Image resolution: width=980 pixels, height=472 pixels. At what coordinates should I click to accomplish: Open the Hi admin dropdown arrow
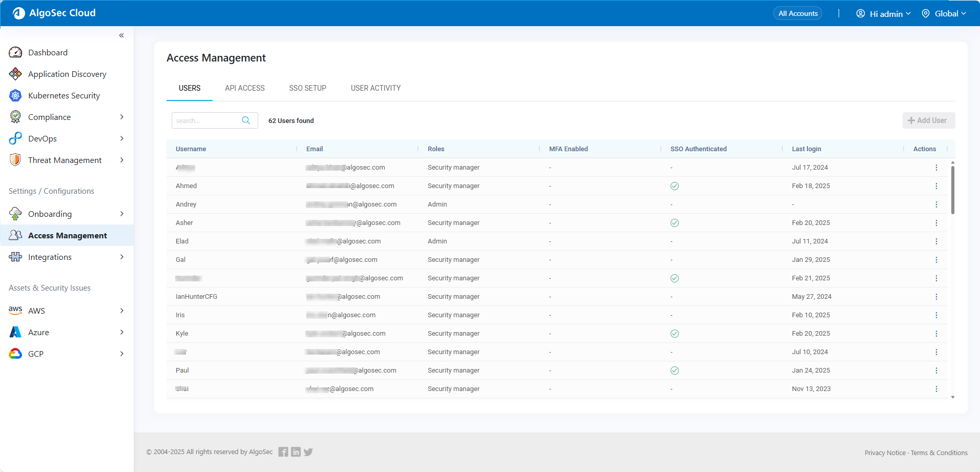tap(908, 13)
